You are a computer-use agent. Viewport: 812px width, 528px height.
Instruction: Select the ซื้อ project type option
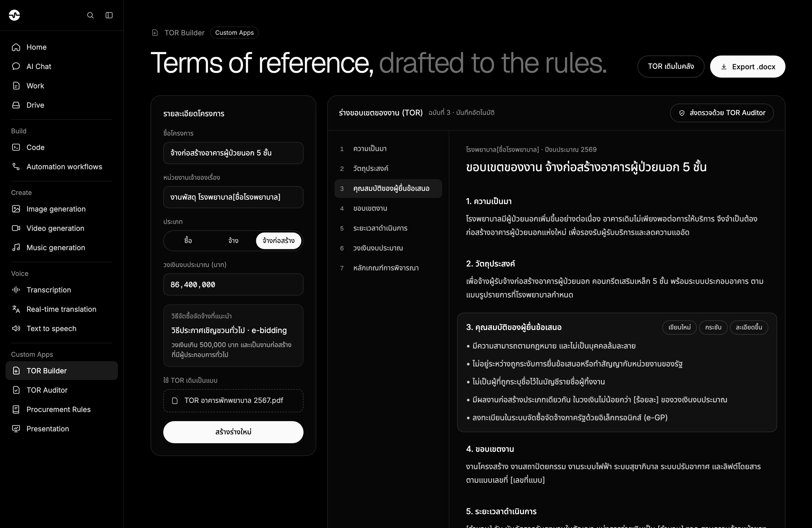click(188, 241)
